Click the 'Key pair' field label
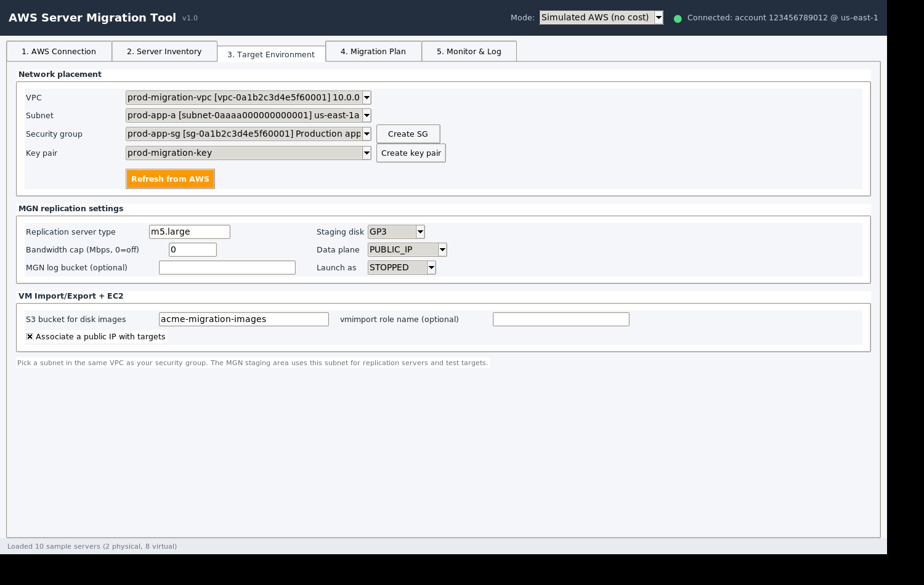 41,153
